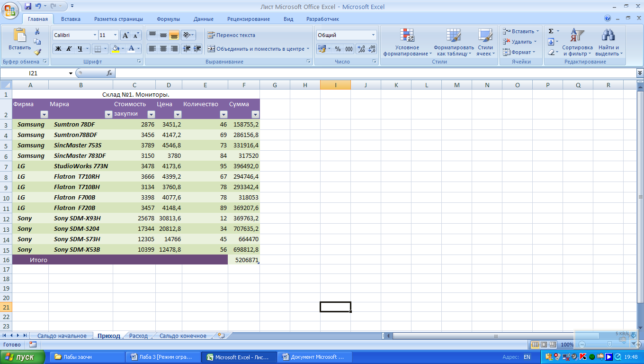Image resolution: width=644 pixels, height=364 pixels.
Task: Apply yellow fill color bucket
Action: pyautogui.click(x=115, y=48)
